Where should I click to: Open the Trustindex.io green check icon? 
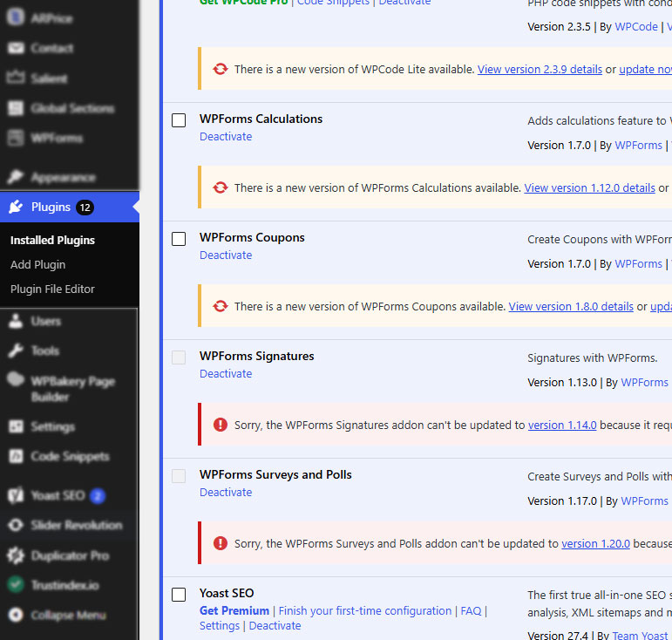tap(16, 585)
